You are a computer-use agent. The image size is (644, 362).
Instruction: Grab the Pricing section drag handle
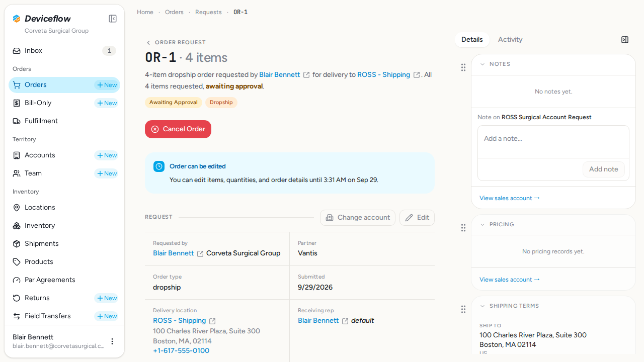click(463, 228)
